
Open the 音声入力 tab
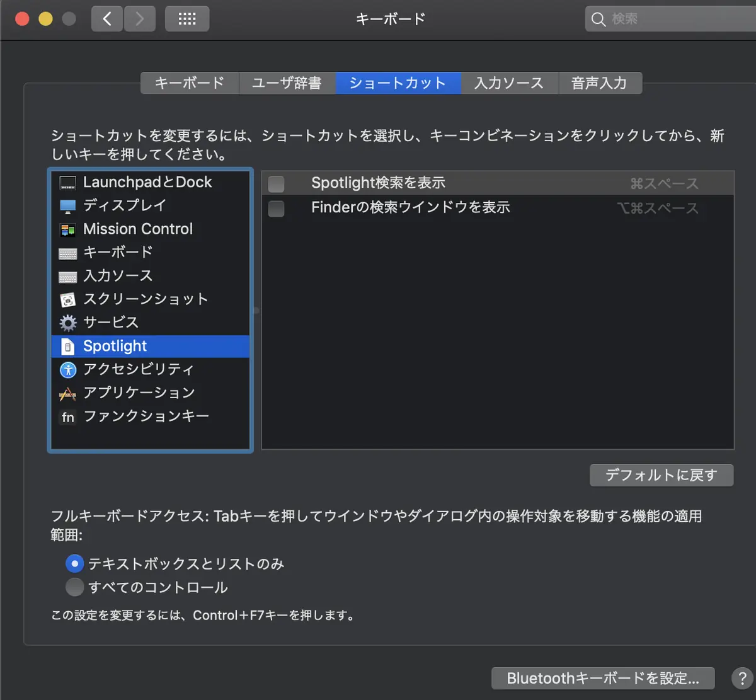pyautogui.click(x=599, y=83)
